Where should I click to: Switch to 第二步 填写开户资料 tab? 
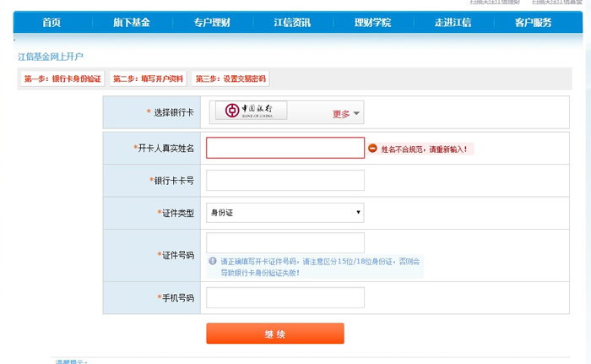148,79
